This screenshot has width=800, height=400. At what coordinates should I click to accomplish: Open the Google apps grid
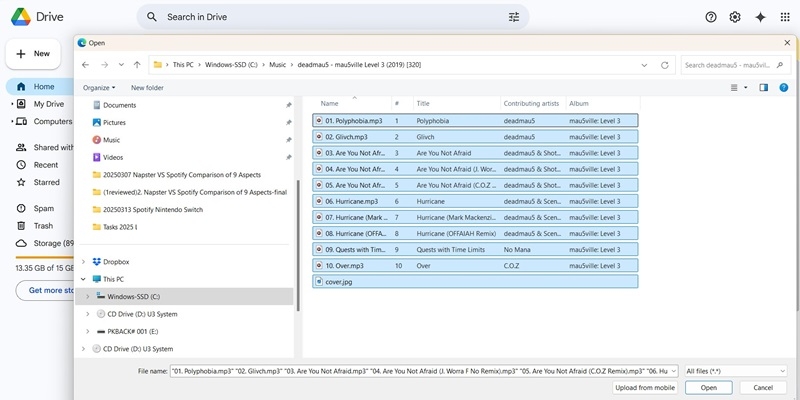pos(785,17)
